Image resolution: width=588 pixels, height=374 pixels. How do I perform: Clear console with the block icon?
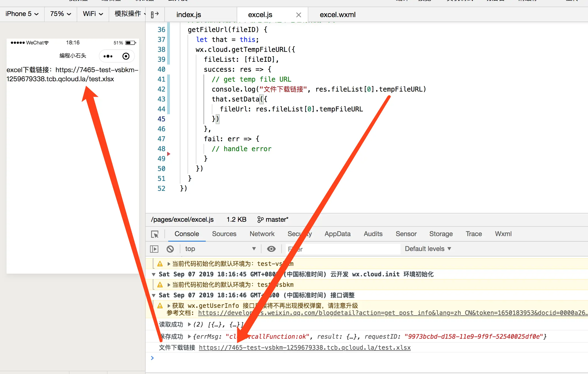[170, 249]
